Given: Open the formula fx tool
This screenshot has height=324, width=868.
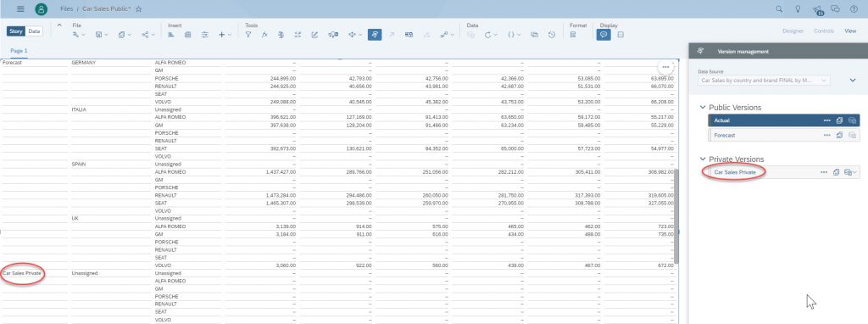Looking at the screenshot, I should tap(264, 34).
